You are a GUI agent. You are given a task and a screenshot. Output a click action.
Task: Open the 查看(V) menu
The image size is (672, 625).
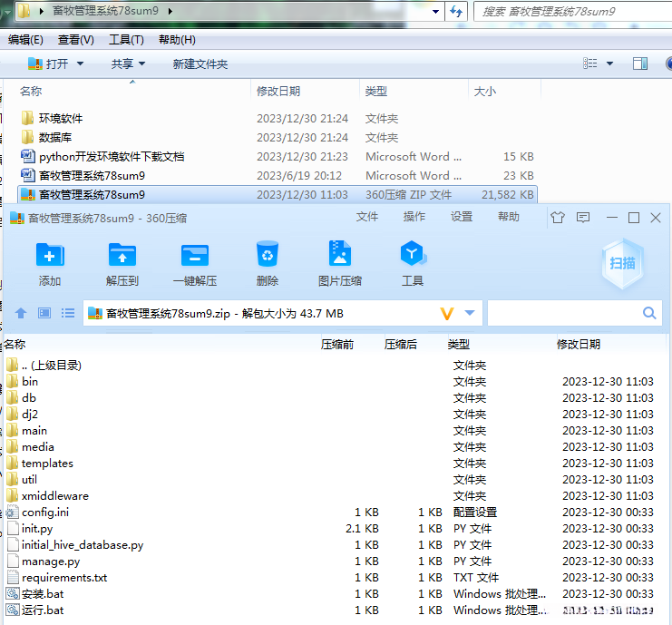(x=76, y=40)
